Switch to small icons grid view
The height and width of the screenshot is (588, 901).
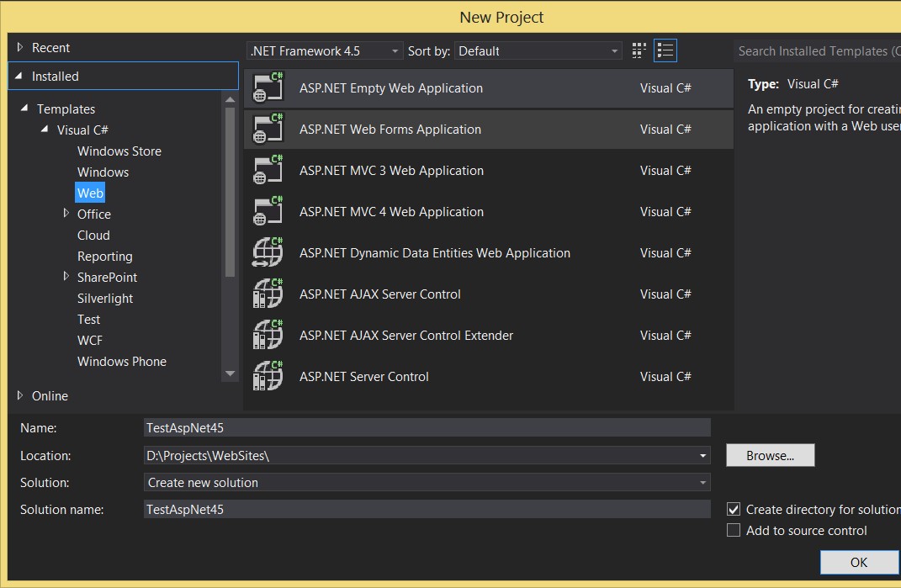click(x=639, y=50)
